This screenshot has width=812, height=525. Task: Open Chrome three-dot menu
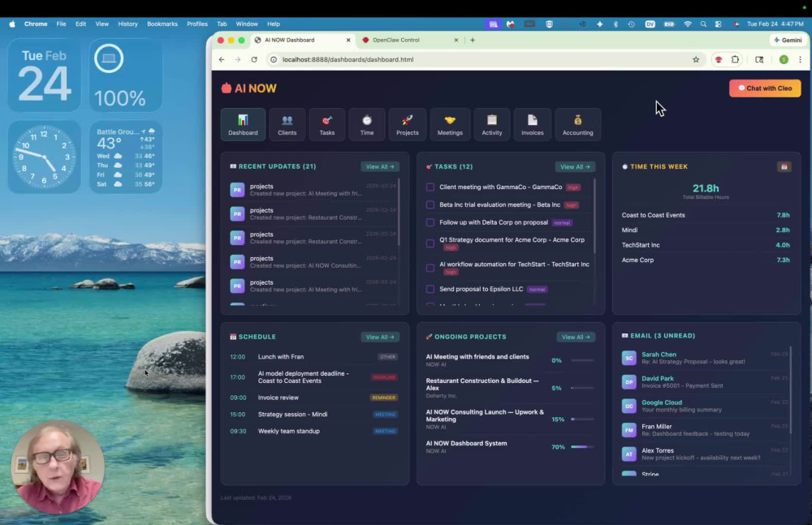(x=800, y=59)
